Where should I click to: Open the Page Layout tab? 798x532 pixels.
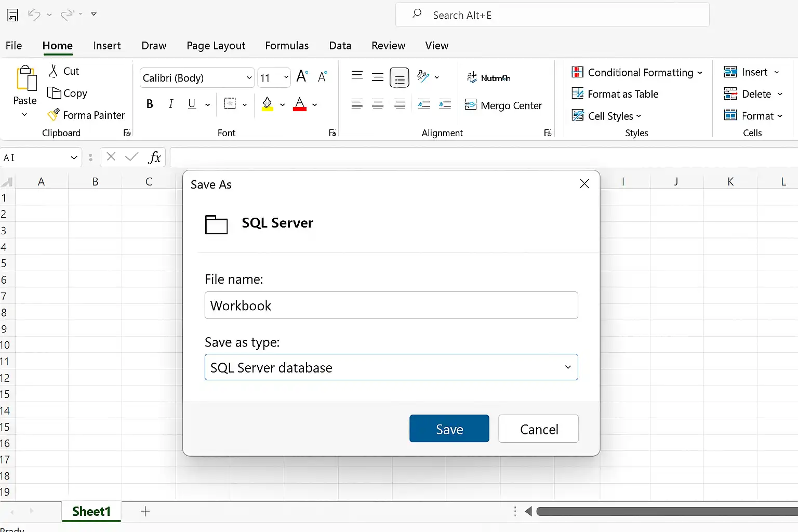click(x=216, y=46)
